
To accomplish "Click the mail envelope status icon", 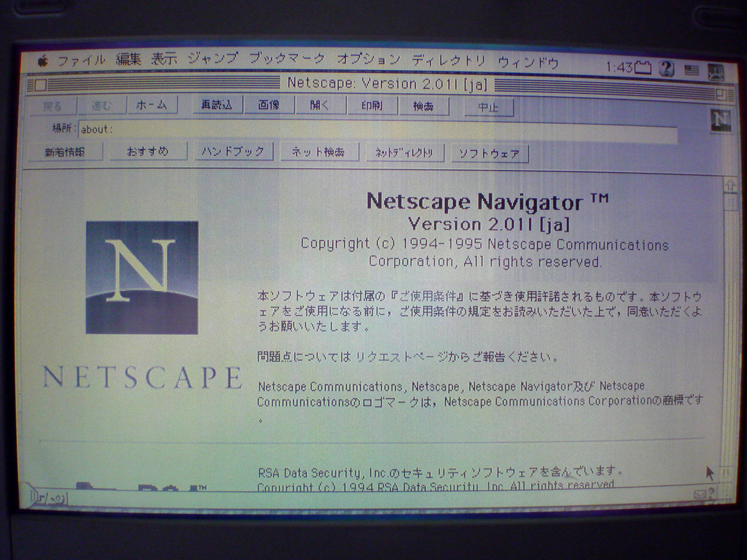I will tap(700, 494).
